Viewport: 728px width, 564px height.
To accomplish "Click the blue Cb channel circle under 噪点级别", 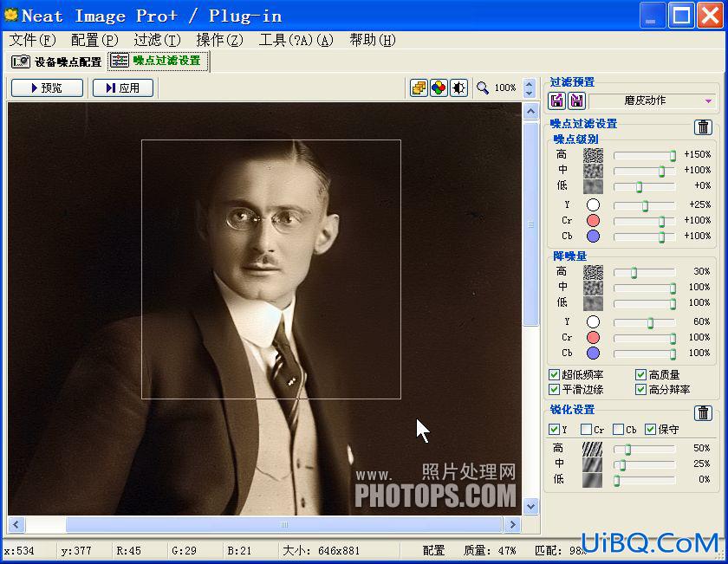I will coord(593,237).
